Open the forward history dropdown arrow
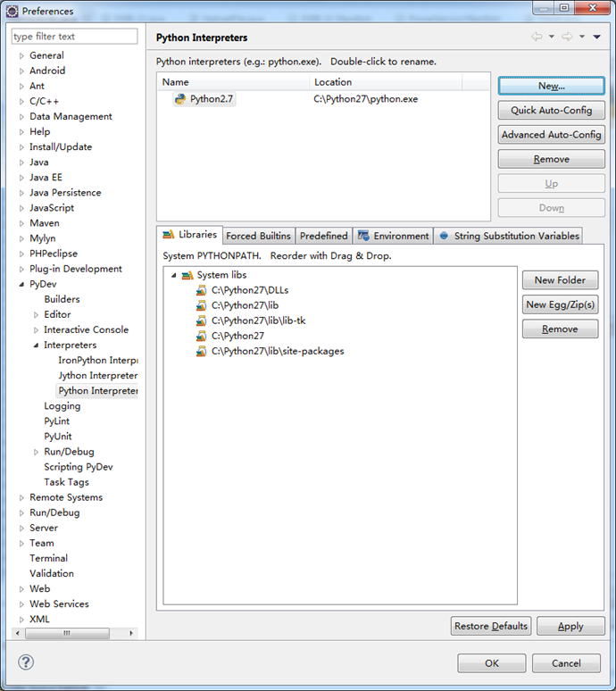Screen dimensions: 616x691 click(582, 37)
